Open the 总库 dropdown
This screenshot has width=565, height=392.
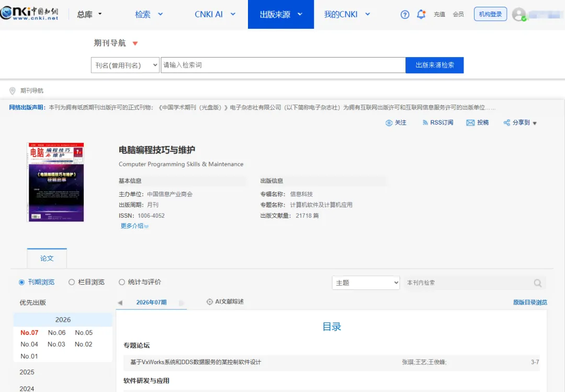89,15
